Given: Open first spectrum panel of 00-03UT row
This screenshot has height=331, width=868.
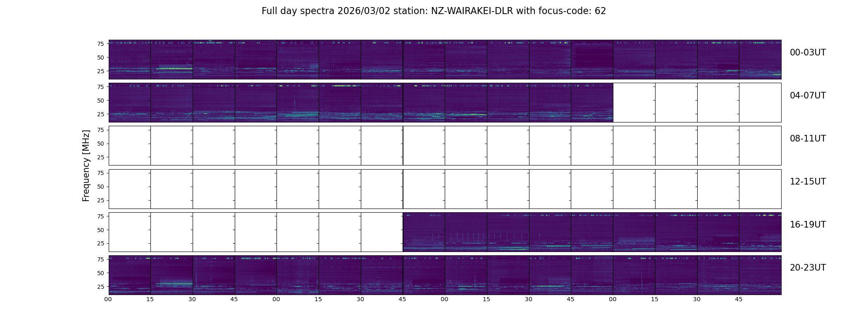Looking at the screenshot, I should (x=130, y=60).
